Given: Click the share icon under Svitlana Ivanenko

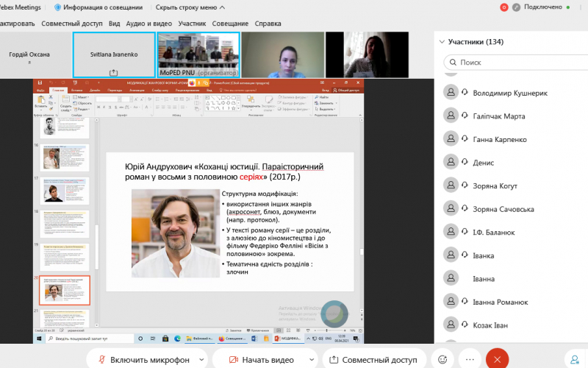Looking at the screenshot, I should coord(113,72).
